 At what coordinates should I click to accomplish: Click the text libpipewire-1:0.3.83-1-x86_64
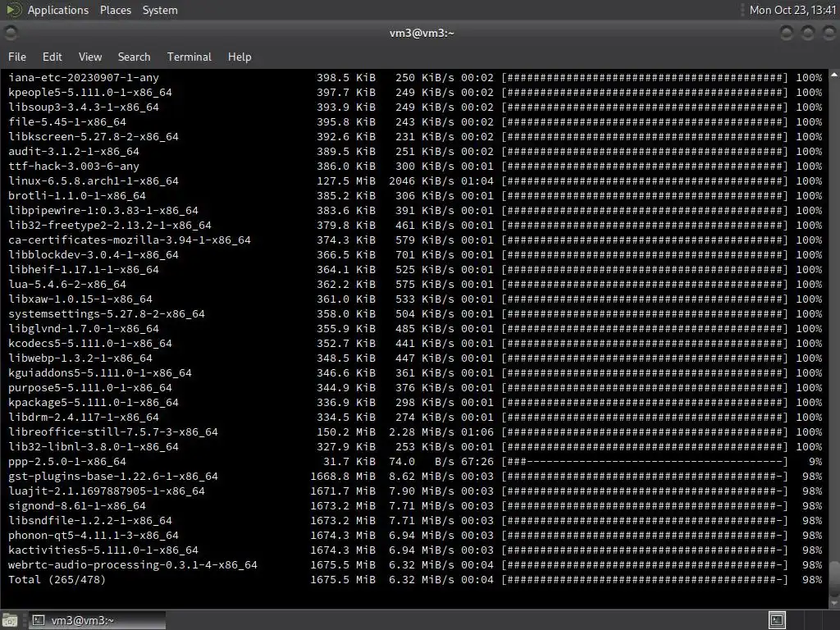pos(103,211)
